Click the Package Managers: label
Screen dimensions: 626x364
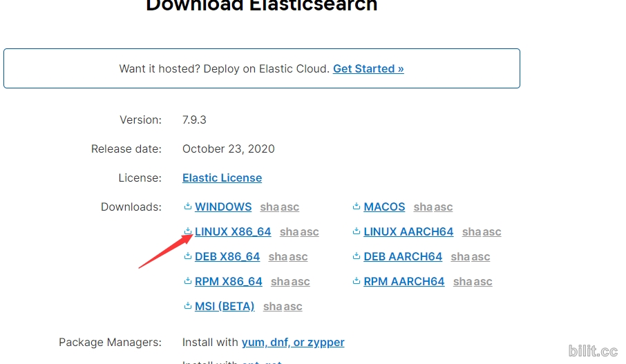[110, 342]
